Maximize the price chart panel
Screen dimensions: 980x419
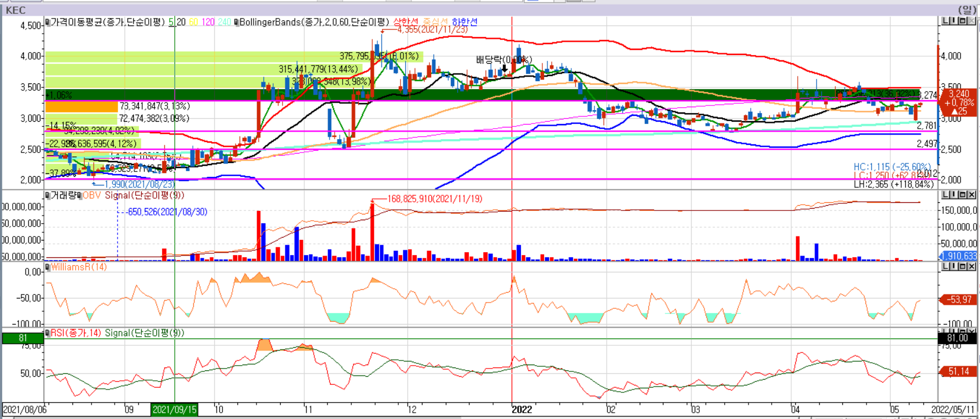coord(963,21)
